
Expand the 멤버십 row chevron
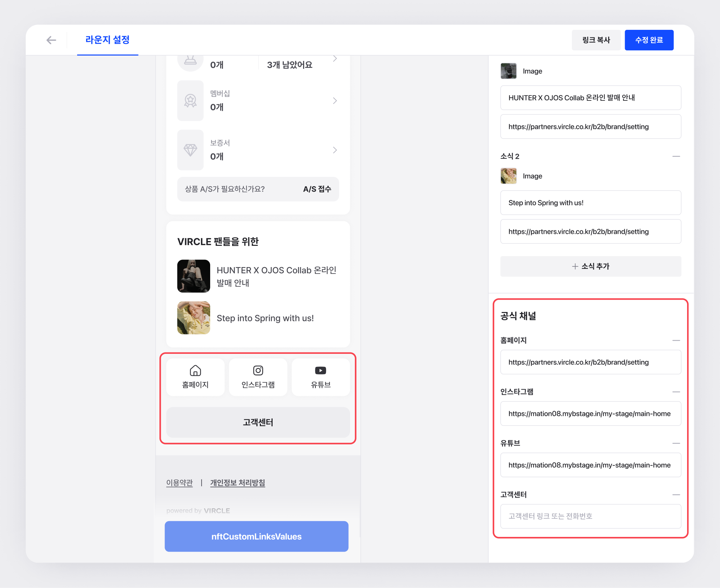(x=335, y=101)
